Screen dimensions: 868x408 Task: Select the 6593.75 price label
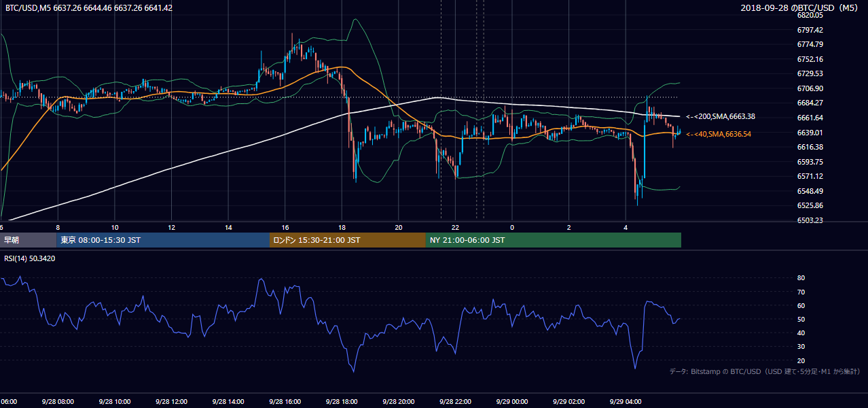tap(810, 162)
